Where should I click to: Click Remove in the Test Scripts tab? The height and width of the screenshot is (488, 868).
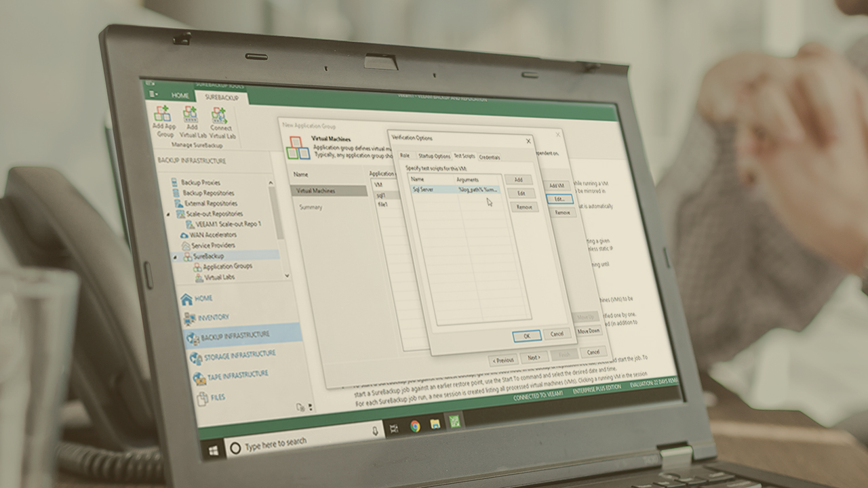(524, 207)
